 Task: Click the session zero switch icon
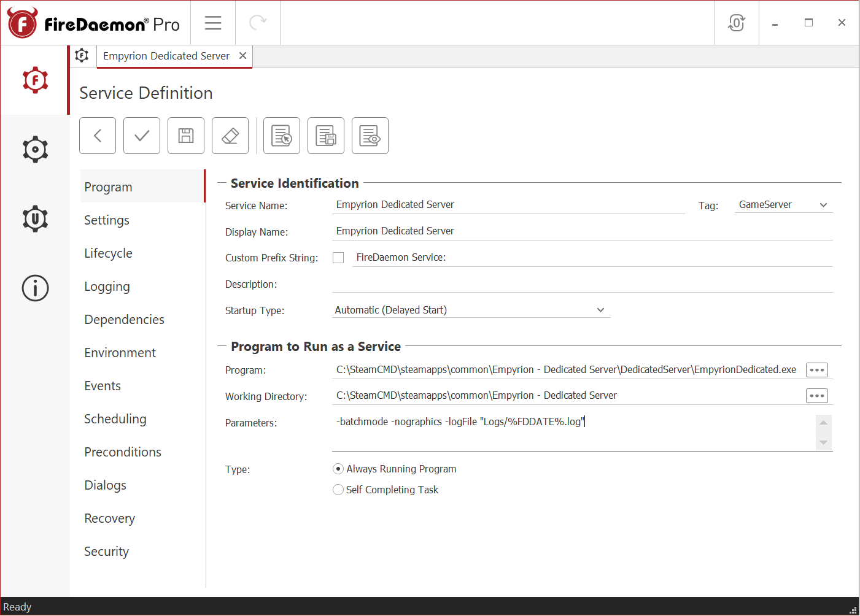point(737,23)
